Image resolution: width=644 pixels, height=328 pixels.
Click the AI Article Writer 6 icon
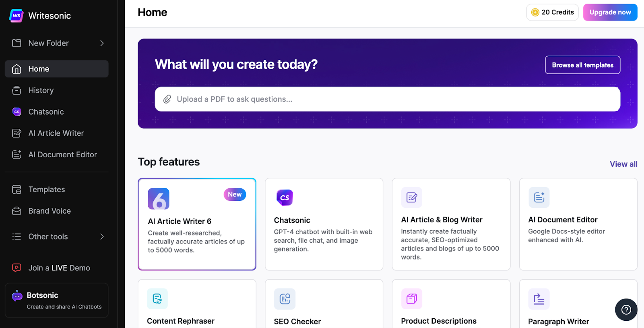(x=159, y=199)
